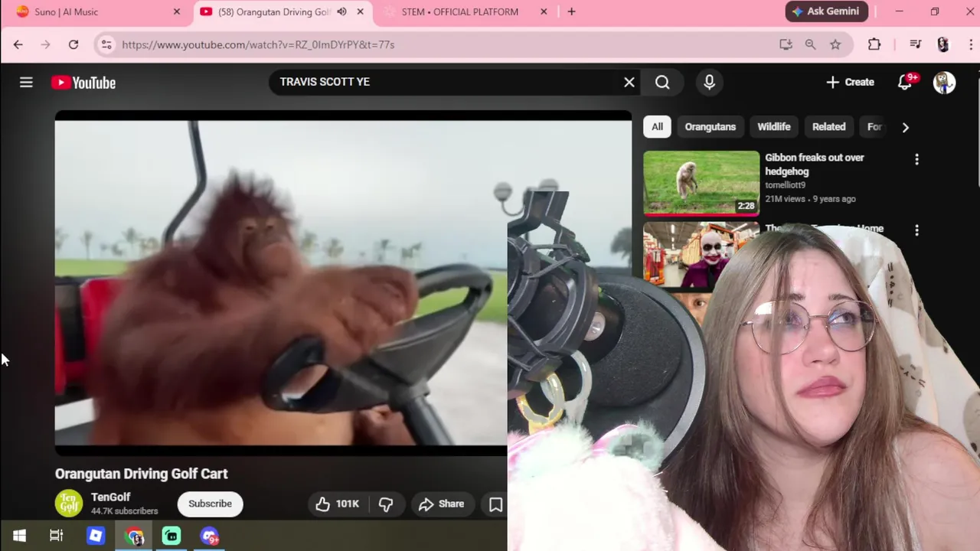The width and height of the screenshot is (980, 551).
Task: Like the video with thumbs up
Action: tap(336, 504)
